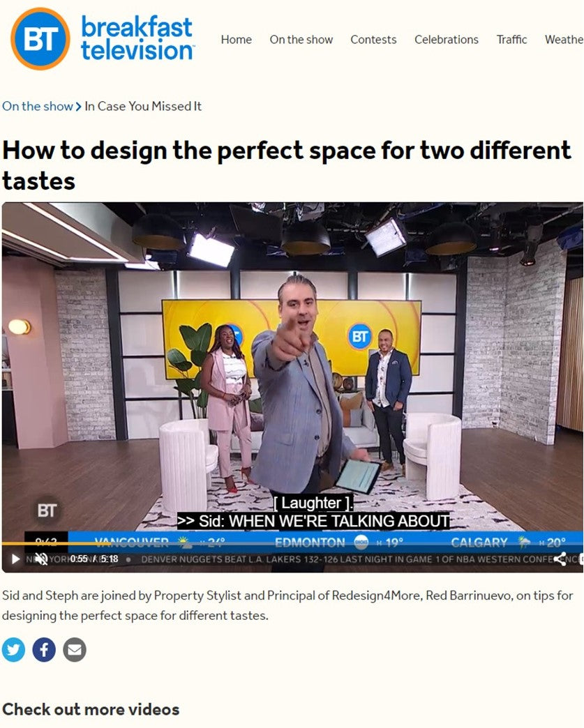Open the Home menu item

click(237, 40)
